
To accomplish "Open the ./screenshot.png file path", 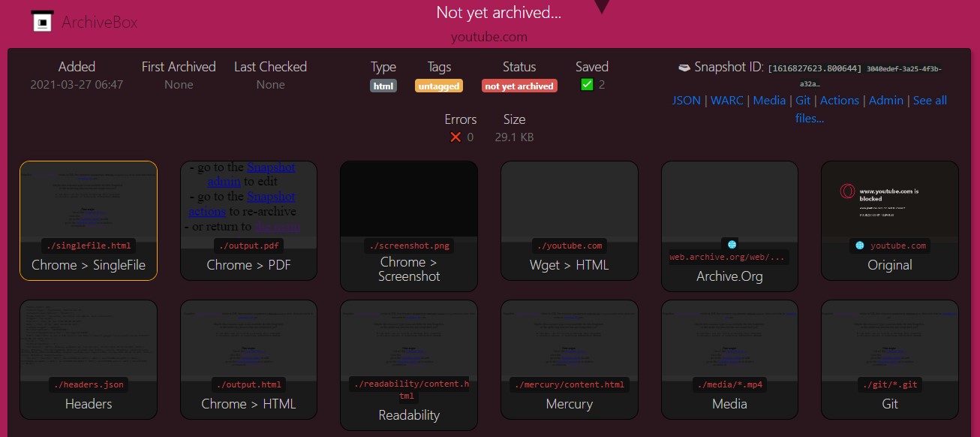I will [410, 246].
